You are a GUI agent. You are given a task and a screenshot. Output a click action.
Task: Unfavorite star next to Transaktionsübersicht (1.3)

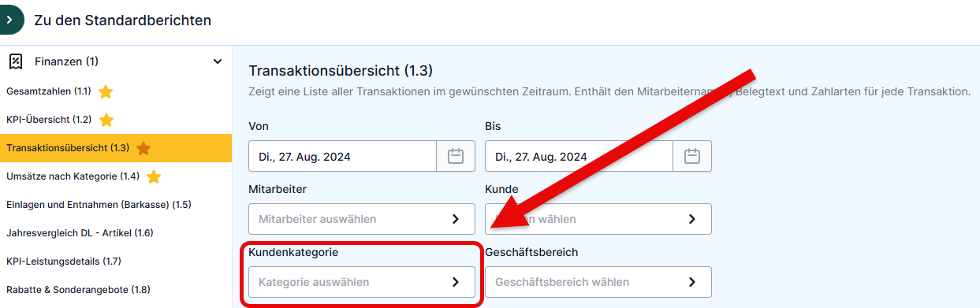143,148
